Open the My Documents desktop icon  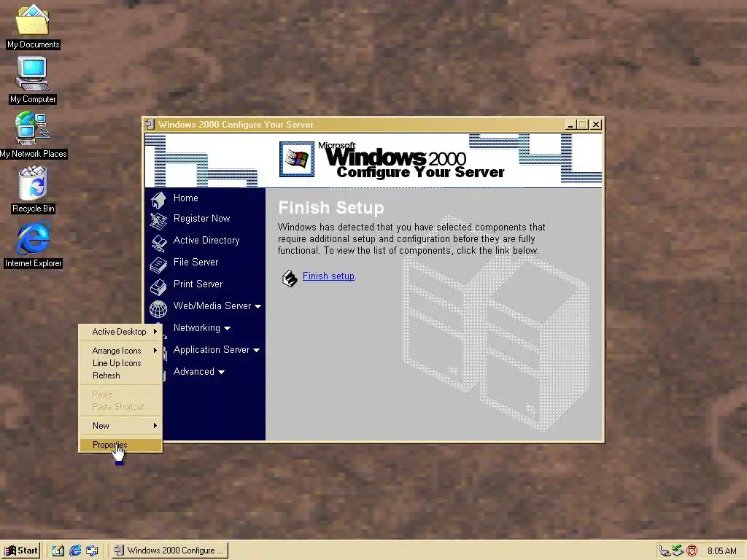coord(32,27)
